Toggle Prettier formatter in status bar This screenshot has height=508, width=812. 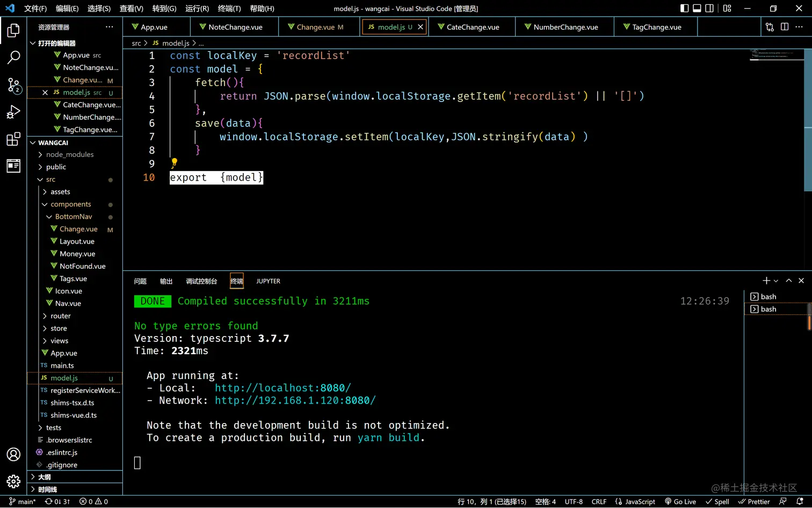[x=754, y=502]
